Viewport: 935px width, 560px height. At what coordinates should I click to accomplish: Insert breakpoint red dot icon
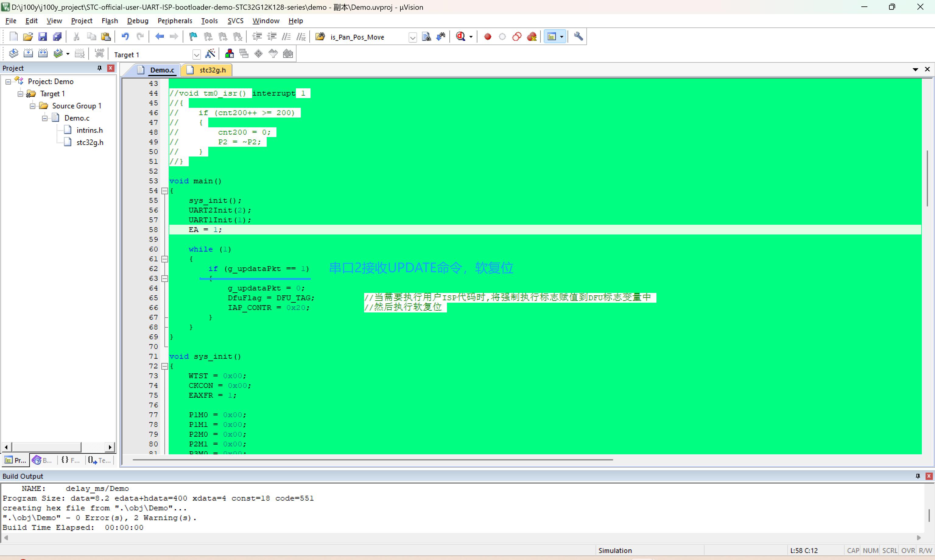click(x=488, y=37)
